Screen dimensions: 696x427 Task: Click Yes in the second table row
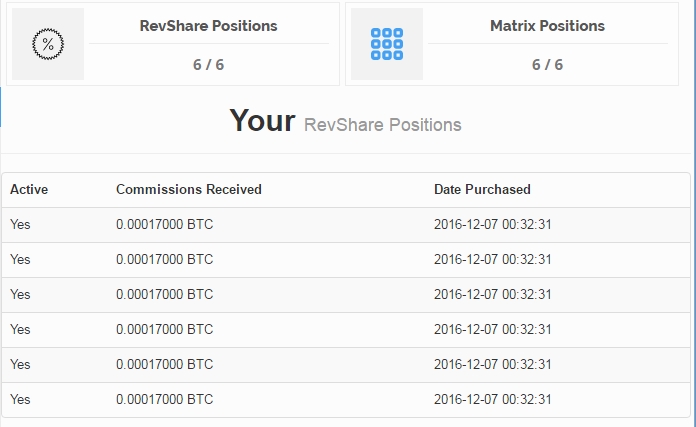pos(20,259)
